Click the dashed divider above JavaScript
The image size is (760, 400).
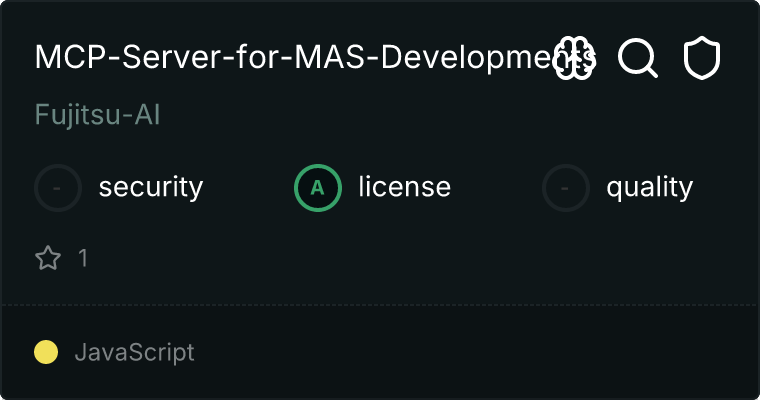[380, 305]
